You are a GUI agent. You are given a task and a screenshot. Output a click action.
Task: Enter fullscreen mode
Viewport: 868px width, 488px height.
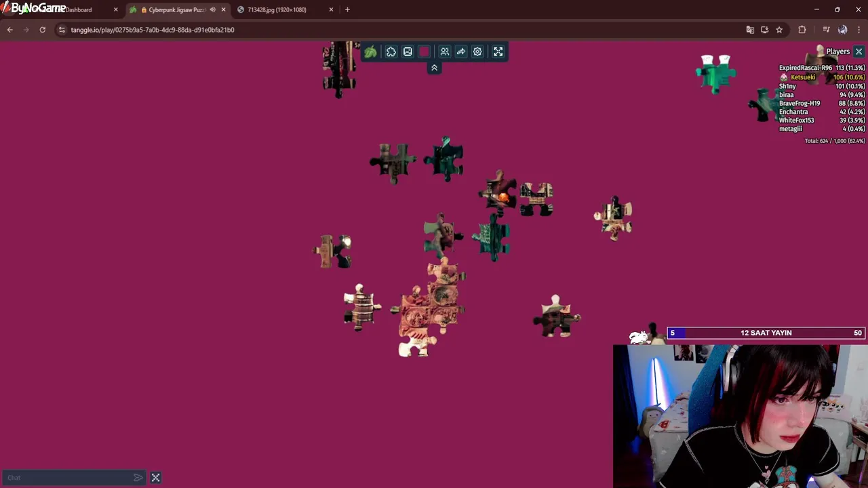tap(498, 52)
